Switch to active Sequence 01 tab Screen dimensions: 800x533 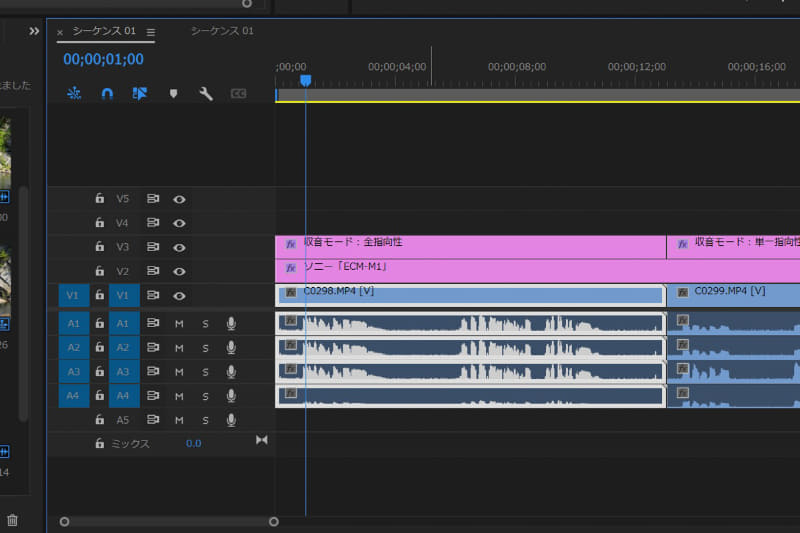pos(104,31)
